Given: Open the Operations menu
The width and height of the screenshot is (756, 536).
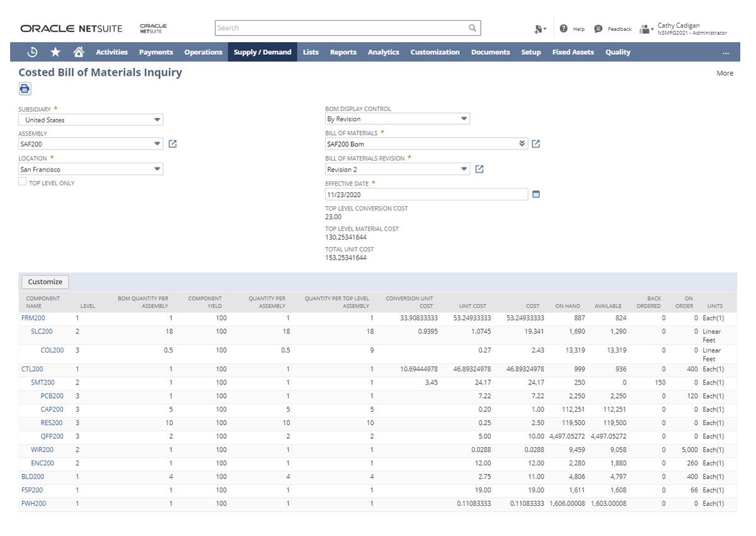Looking at the screenshot, I should click(203, 52).
